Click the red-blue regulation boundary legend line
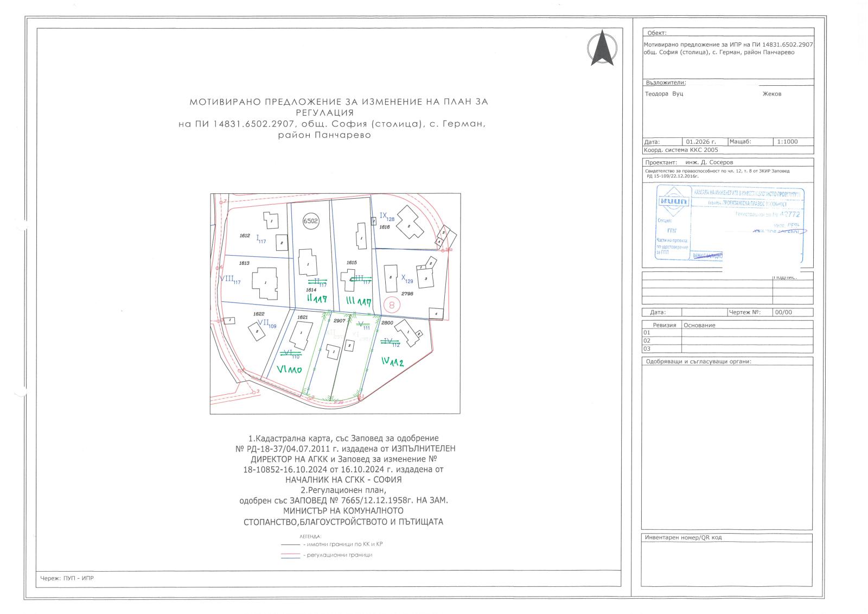This screenshot has width=868, height=614. click(290, 555)
